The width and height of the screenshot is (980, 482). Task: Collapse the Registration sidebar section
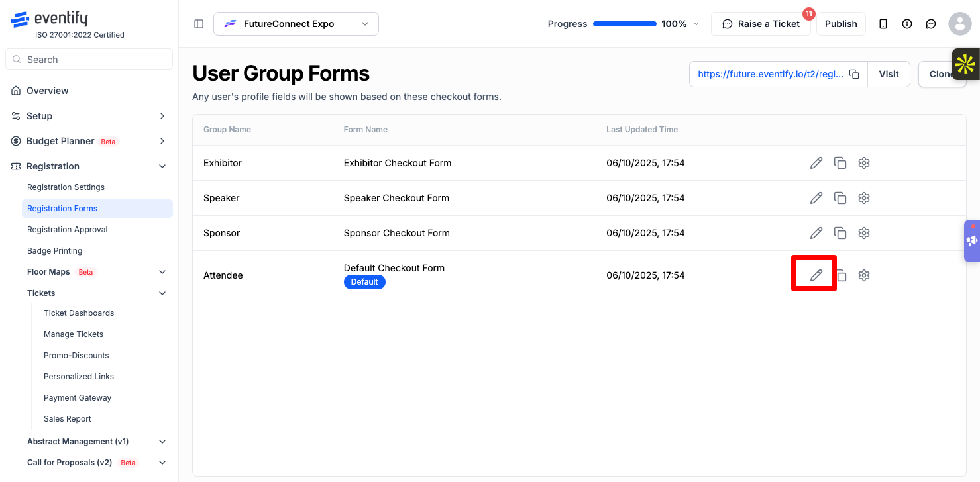click(x=162, y=166)
